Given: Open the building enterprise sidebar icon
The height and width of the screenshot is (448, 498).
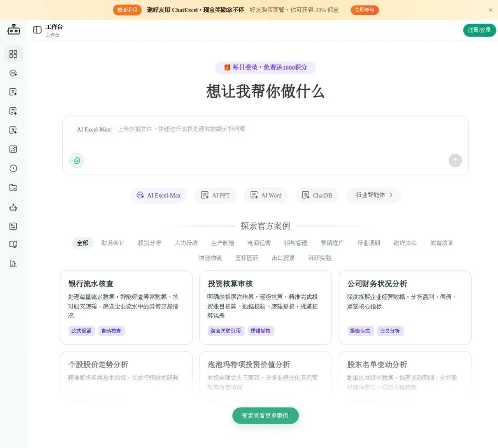Looking at the screenshot, I should 13,264.
